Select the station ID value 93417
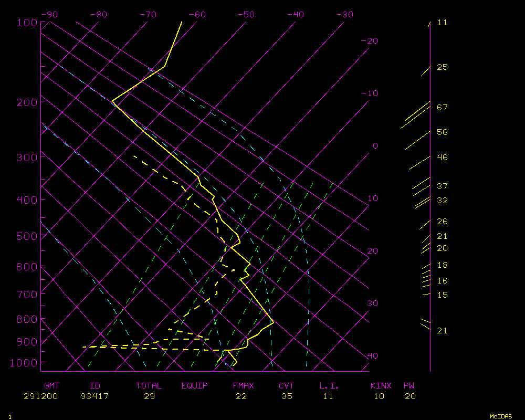The image size is (525, 420). tap(94, 396)
